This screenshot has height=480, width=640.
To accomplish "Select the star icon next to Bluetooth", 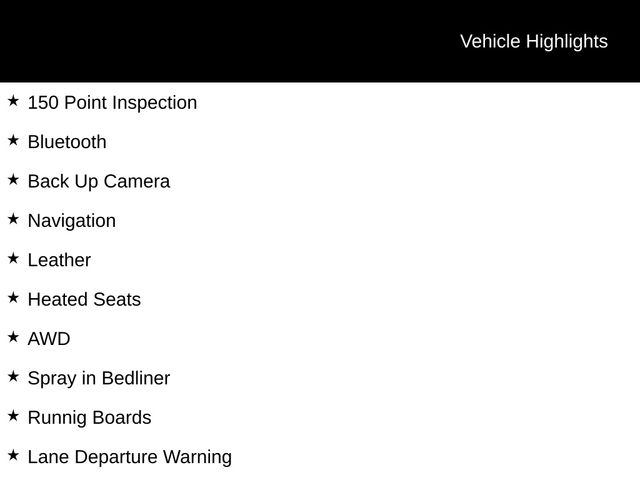I will click(x=13, y=140).
